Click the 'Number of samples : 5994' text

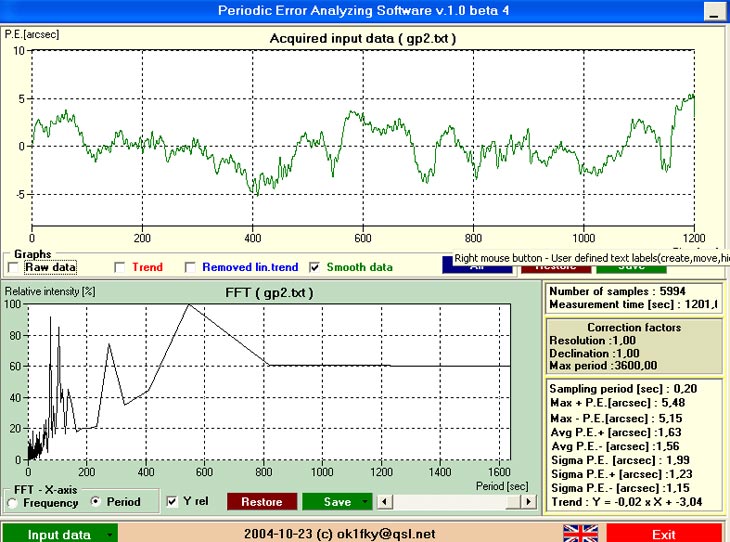click(x=617, y=291)
